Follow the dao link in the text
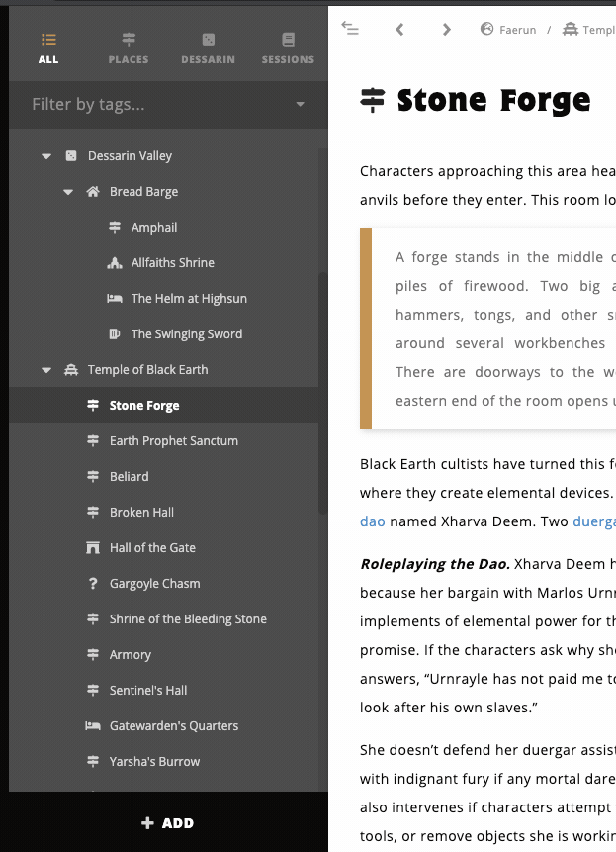Viewport: 616px width, 852px height. pyautogui.click(x=373, y=521)
